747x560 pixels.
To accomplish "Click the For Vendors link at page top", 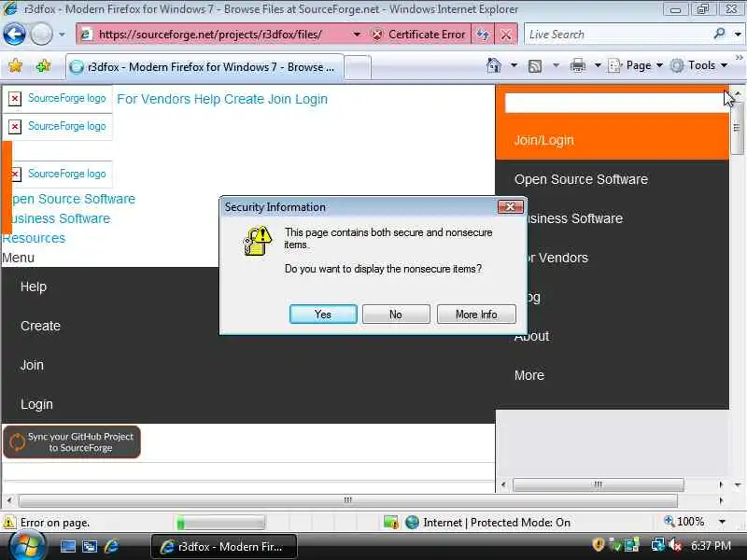I will coord(153,99).
